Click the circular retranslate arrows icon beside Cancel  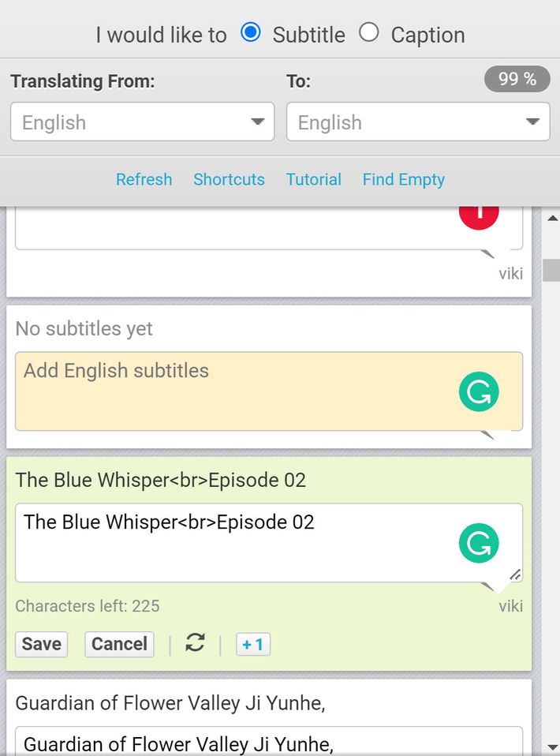point(194,644)
